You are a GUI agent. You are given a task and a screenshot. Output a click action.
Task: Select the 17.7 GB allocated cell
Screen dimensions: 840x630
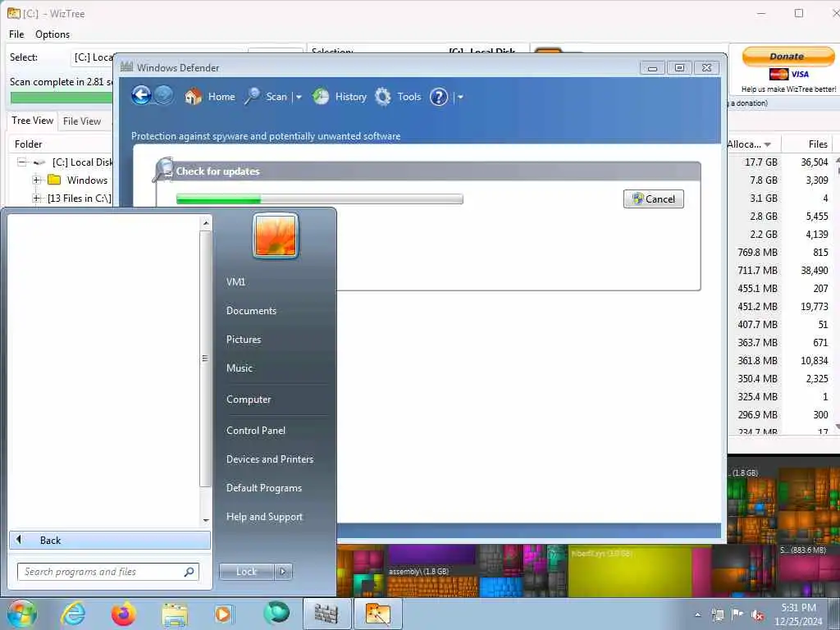click(760, 162)
